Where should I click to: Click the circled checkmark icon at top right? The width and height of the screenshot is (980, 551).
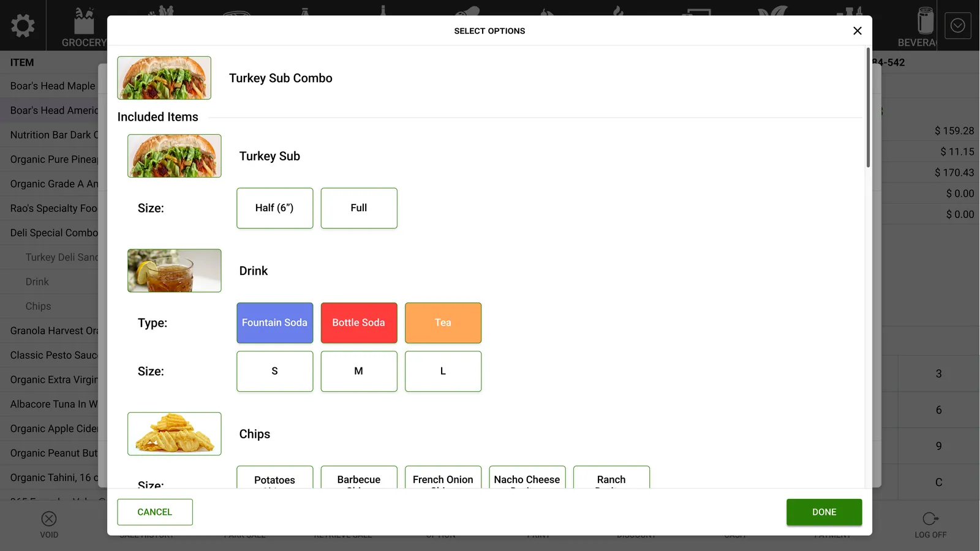coord(958,26)
